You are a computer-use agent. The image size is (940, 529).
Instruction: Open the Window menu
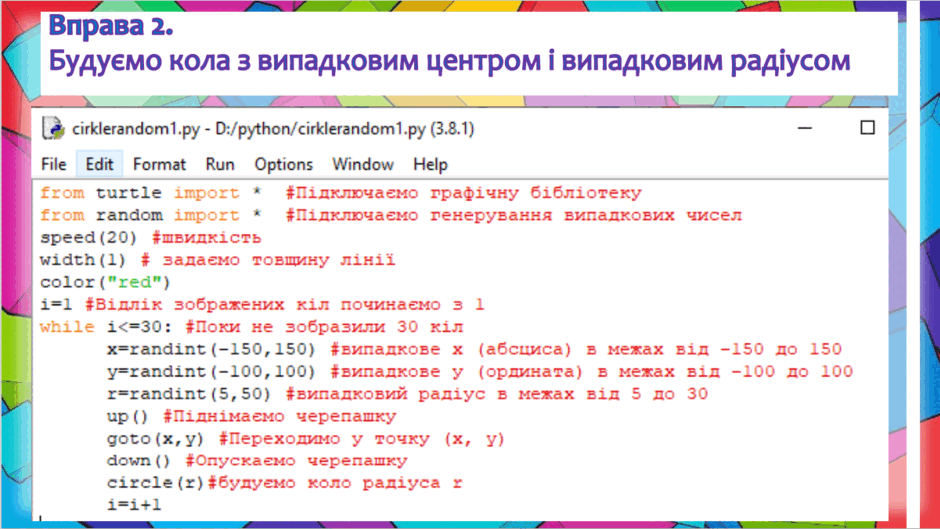tap(363, 164)
